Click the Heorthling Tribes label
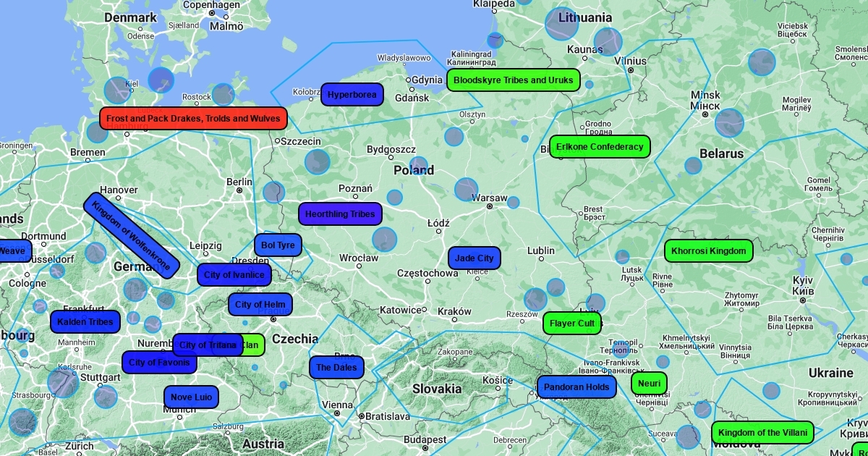Viewport: 868px width, 456px height. point(340,214)
